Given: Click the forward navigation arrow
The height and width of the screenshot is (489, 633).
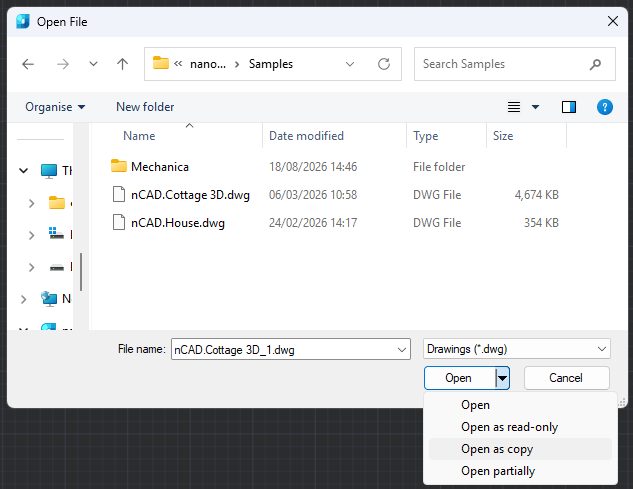Looking at the screenshot, I should 63,64.
